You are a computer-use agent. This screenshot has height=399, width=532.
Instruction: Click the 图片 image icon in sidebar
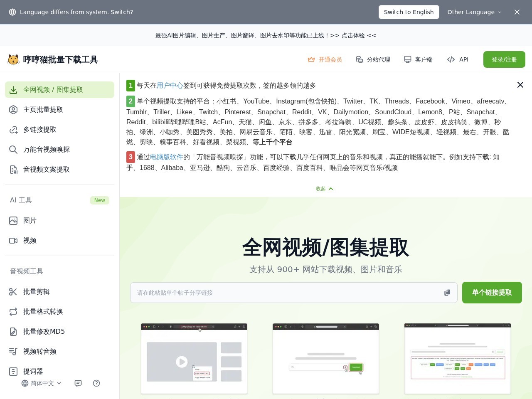pos(13,221)
